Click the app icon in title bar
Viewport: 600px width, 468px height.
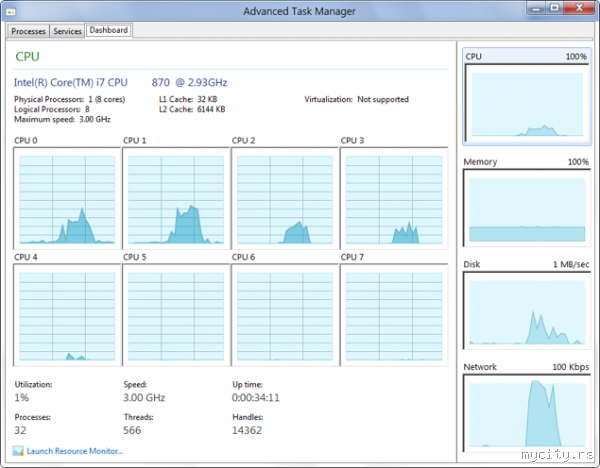(11, 12)
